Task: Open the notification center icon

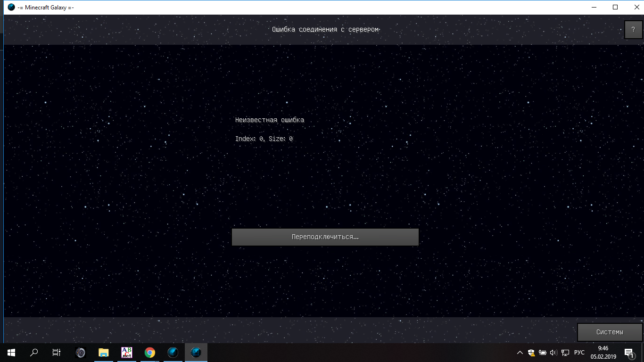Action: tap(629, 352)
